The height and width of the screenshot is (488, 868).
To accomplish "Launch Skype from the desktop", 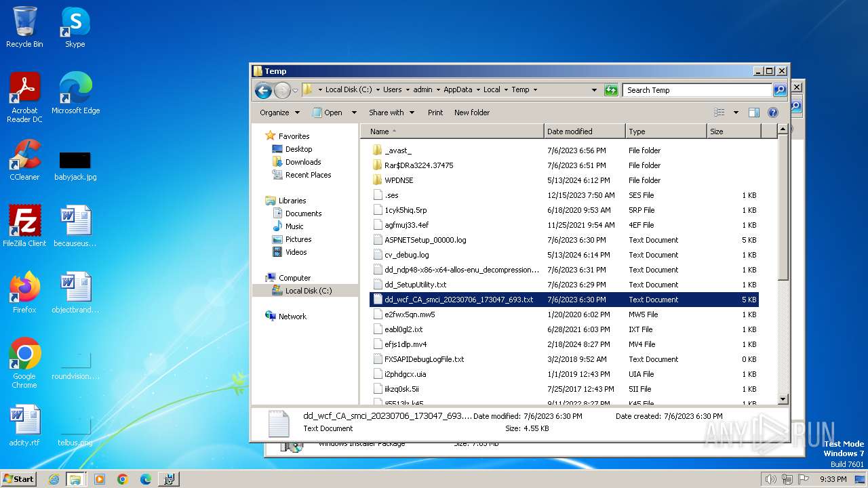I will tap(75, 27).
